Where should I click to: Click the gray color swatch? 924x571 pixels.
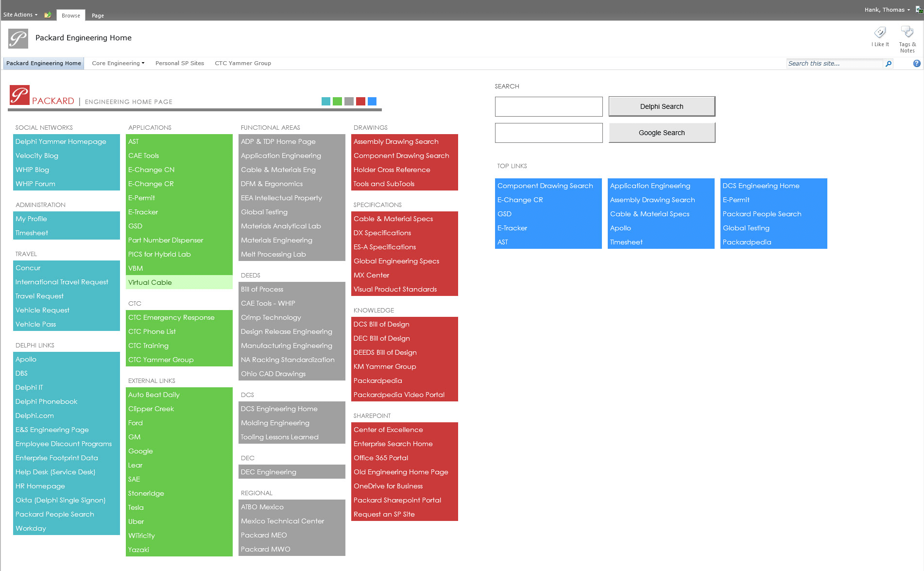pos(349,101)
